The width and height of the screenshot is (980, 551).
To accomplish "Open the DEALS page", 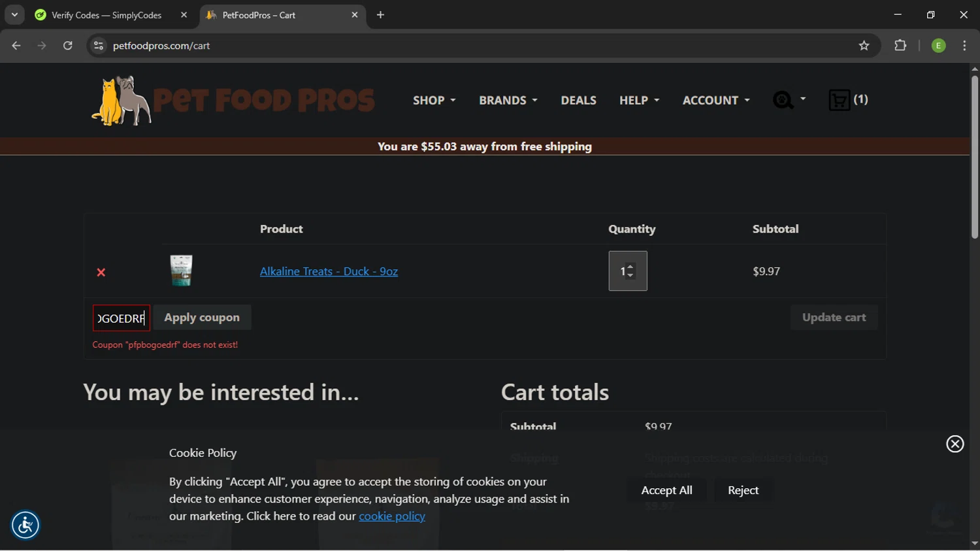I will coord(578,100).
